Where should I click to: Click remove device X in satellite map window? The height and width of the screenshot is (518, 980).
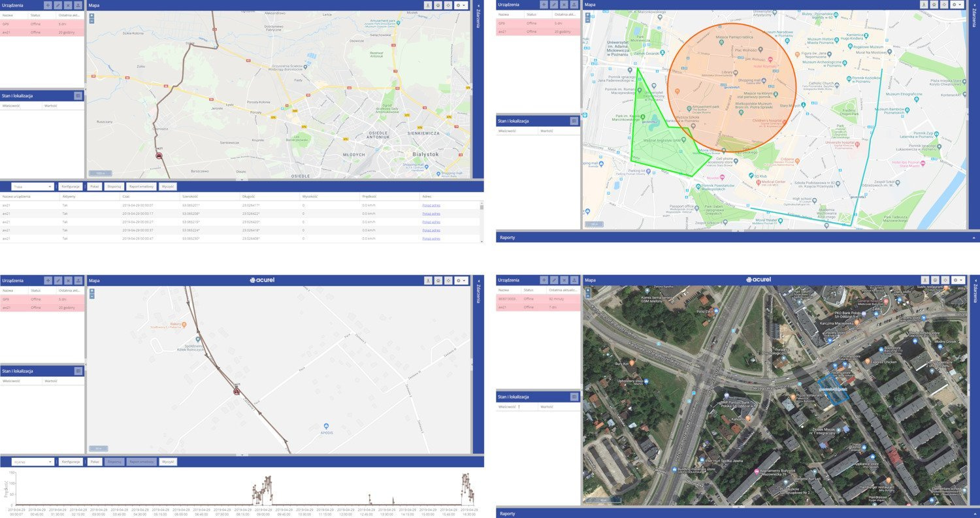tap(564, 280)
